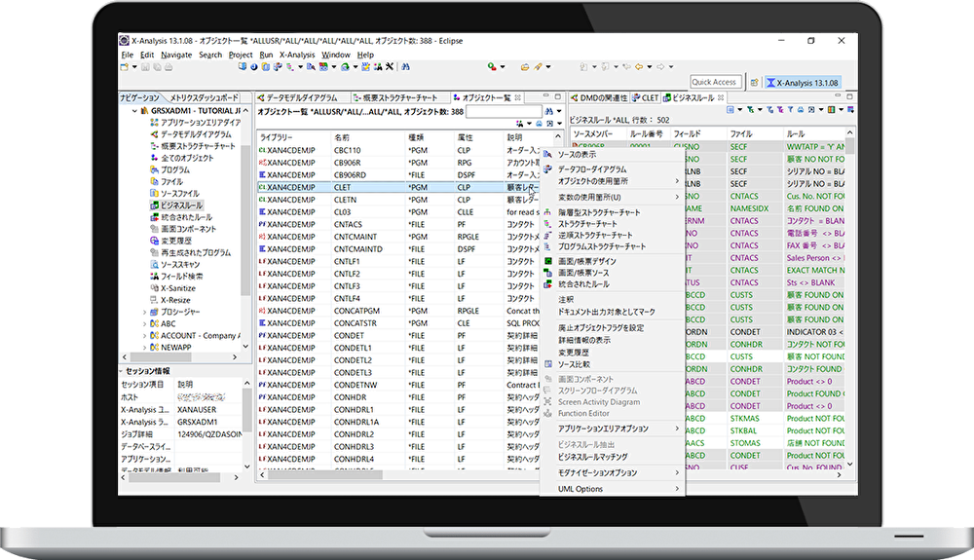
Task: Click the New wizard icon in main toolbar
Action: [125, 66]
